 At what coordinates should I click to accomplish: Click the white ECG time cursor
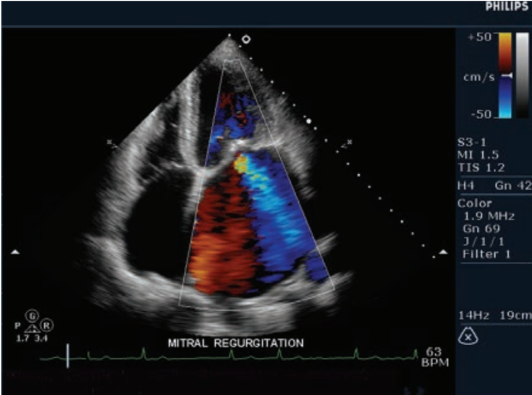[x=68, y=356]
